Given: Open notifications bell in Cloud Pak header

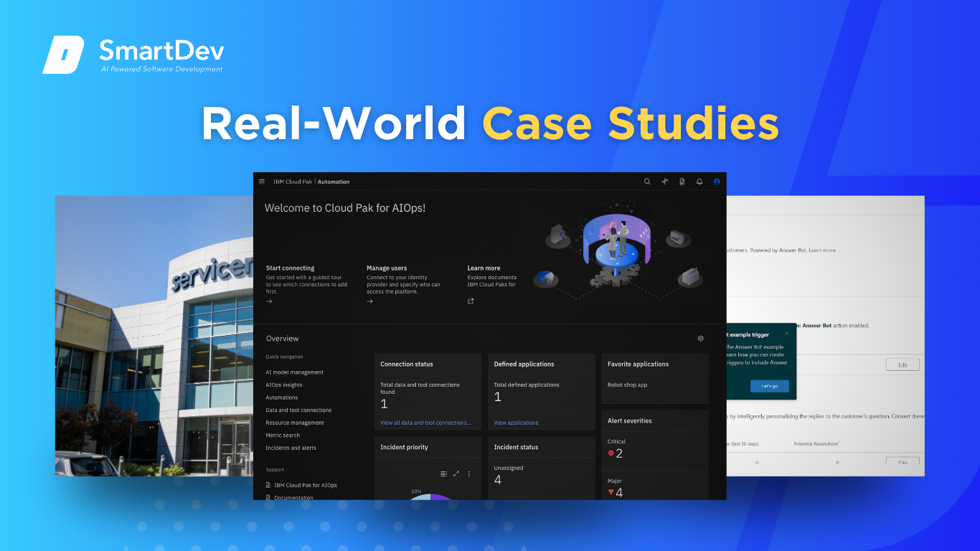Looking at the screenshot, I should (x=699, y=182).
